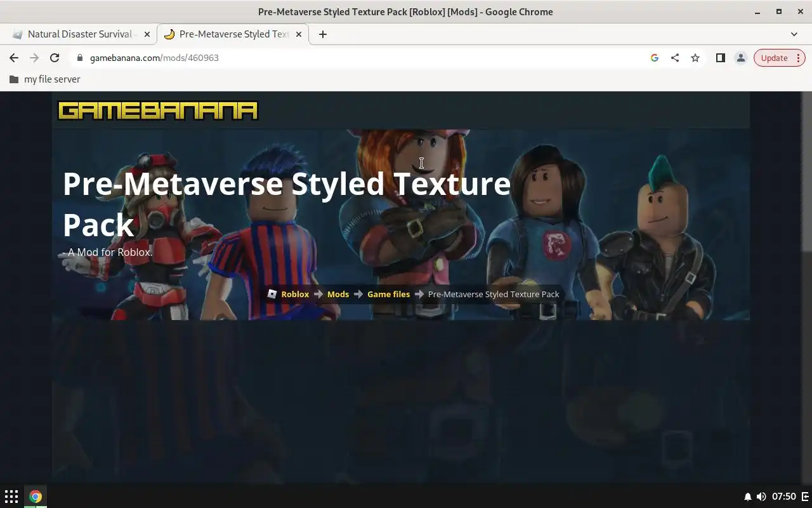This screenshot has width=812, height=508.
Task: Click the page title heading text
Action: click(x=287, y=204)
